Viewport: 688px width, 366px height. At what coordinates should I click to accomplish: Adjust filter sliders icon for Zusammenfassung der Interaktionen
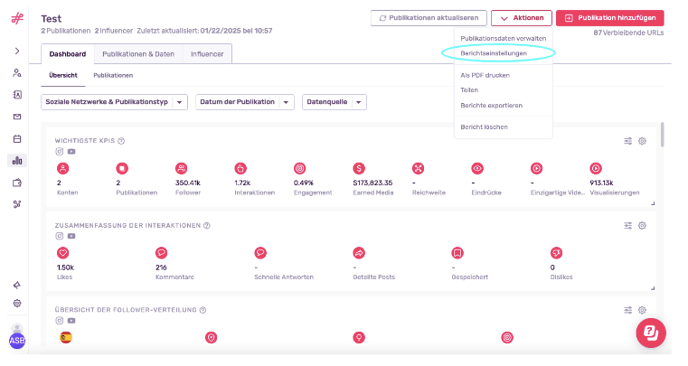point(628,226)
